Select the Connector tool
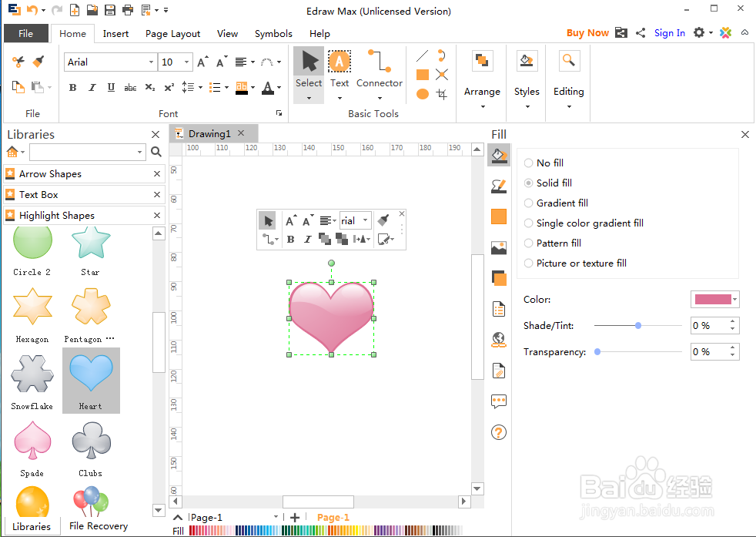Viewport: 756px width, 537px height. tap(380, 73)
